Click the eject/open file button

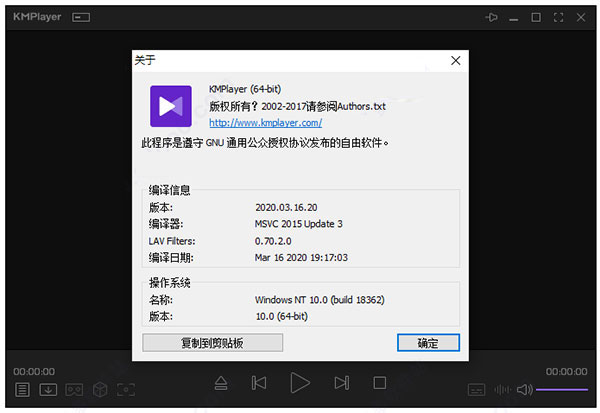[221, 383]
